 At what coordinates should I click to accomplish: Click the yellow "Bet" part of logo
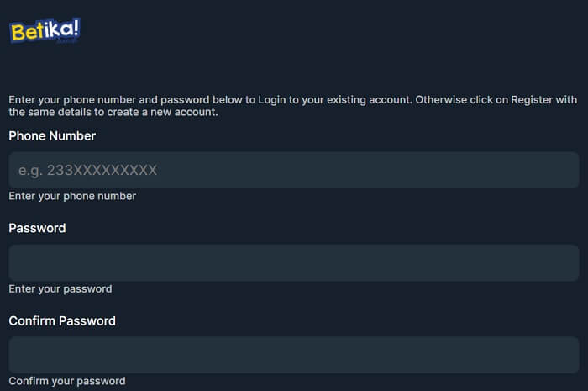click(27, 32)
